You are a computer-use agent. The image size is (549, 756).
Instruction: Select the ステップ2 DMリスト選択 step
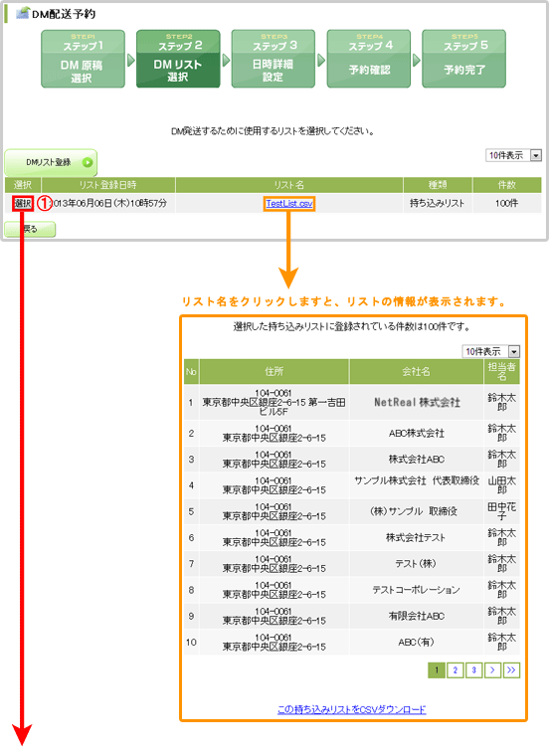coord(178,59)
